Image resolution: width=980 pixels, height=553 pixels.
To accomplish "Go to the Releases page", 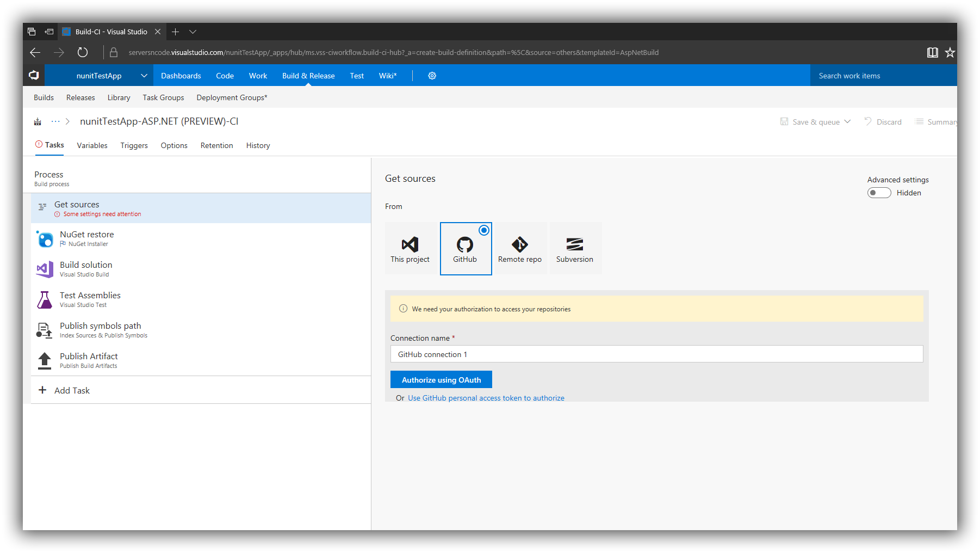I will (80, 97).
